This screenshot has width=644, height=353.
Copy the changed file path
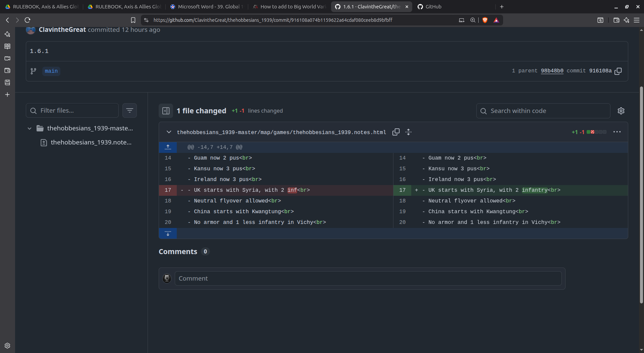396,132
